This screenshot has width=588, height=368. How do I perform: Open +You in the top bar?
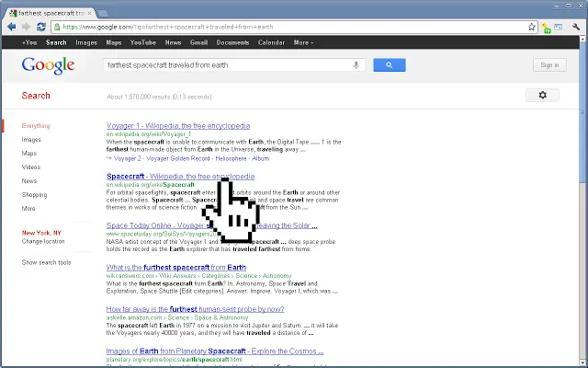click(29, 43)
